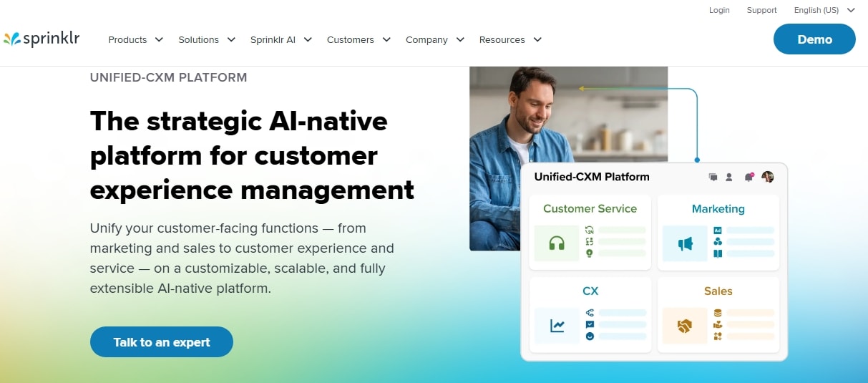Screen dimensions: 868x383
Task: Click the share nodes icon in CX card
Action: (590, 313)
